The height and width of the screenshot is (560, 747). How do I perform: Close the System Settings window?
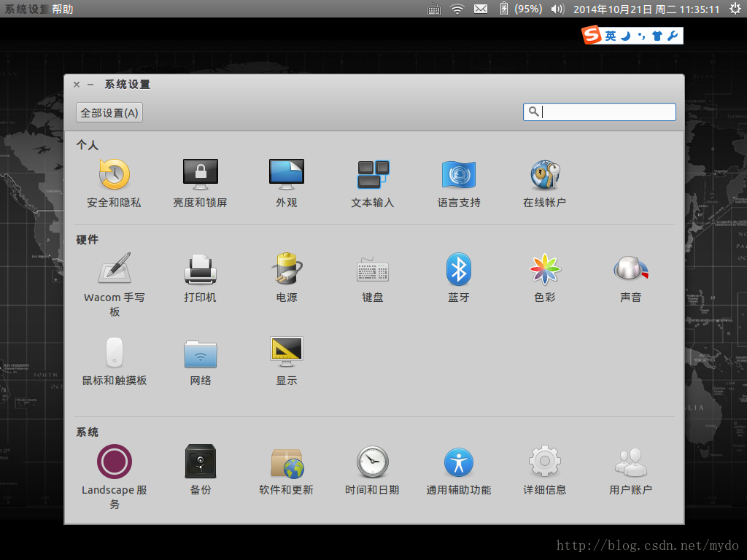click(77, 85)
